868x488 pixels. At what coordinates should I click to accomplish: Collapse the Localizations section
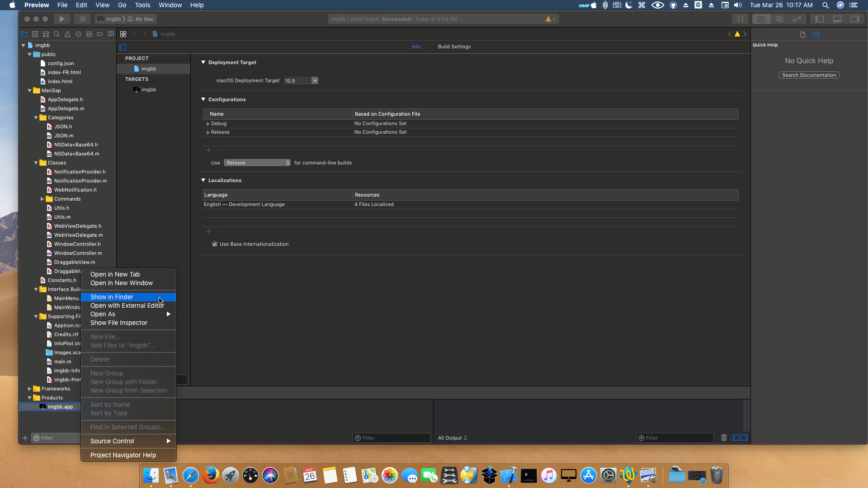click(x=203, y=180)
